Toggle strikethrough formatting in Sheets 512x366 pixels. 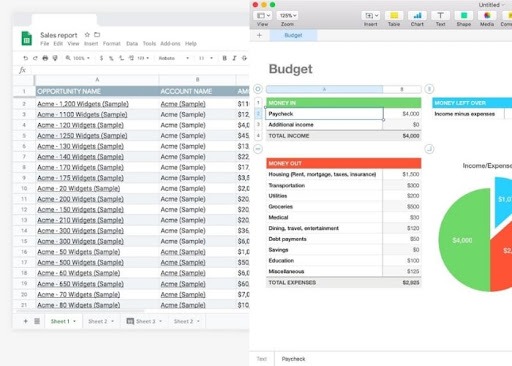[x=244, y=58]
